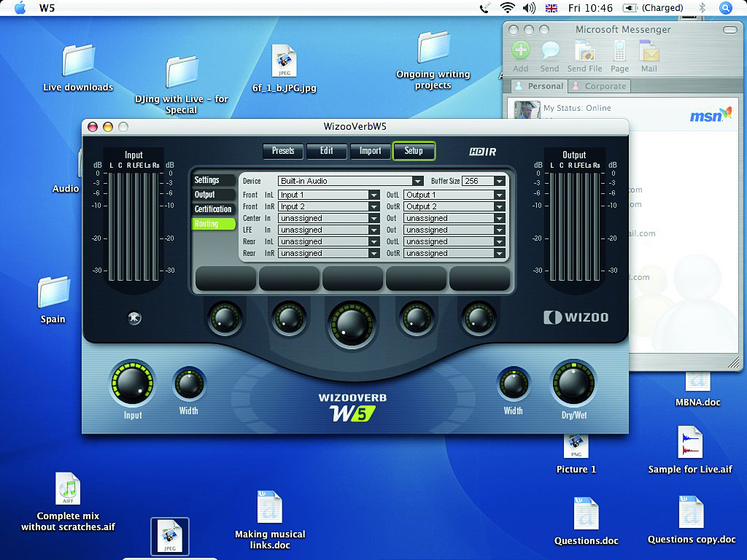Viewport: 747px width, 560px height.
Task: Click the small K logo button in WizooVerb
Action: pos(134,318)
